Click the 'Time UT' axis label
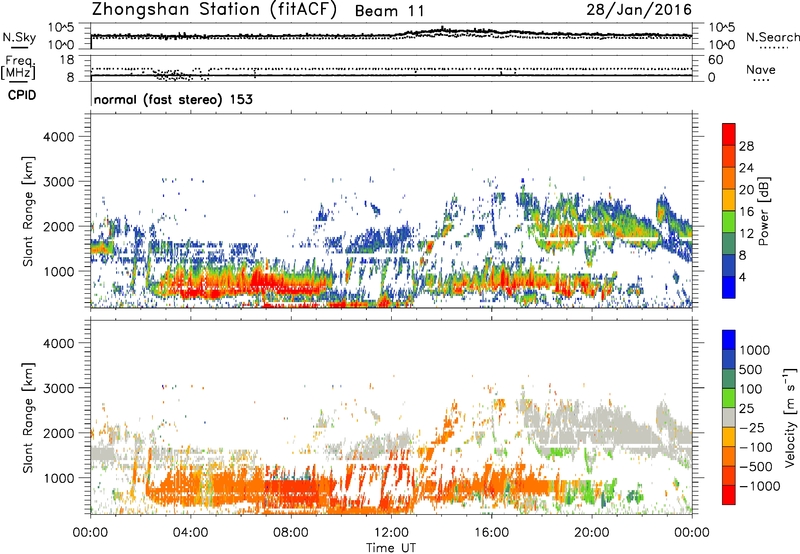The height and width of the screenshot is (554, 800). (391, 548)
